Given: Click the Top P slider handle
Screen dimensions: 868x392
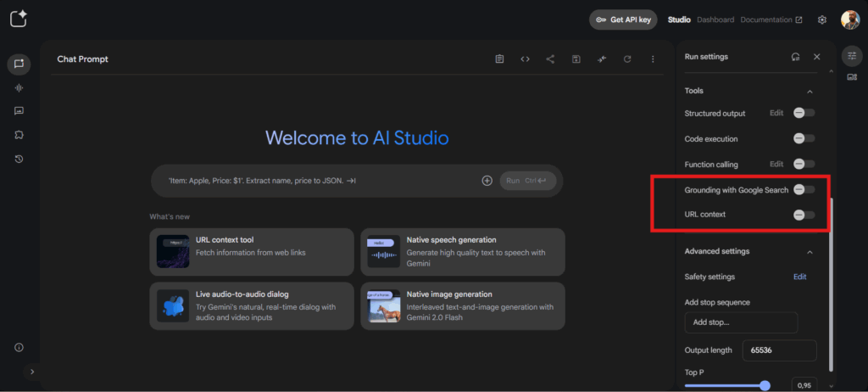Looking at the screenshot, I should [765, 385].
